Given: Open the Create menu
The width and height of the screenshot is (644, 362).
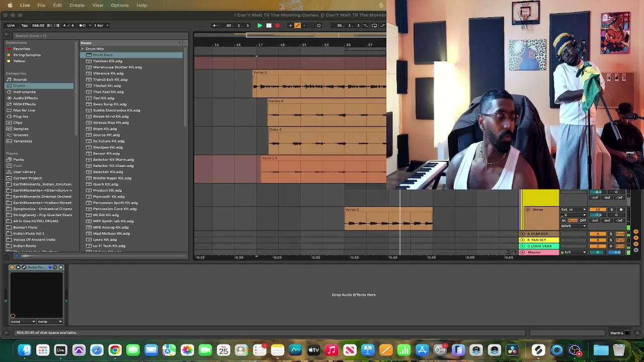Looking at the screenshot, I should 77,6.
